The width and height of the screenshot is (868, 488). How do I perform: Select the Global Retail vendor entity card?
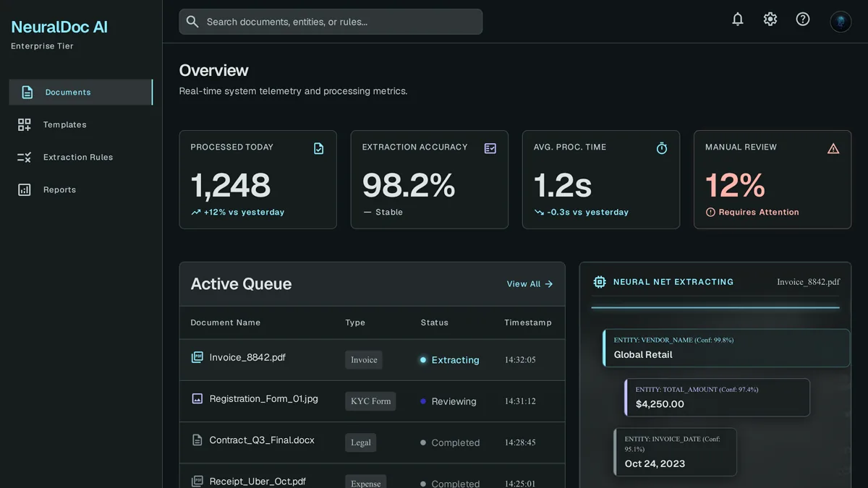click(726, 348)
